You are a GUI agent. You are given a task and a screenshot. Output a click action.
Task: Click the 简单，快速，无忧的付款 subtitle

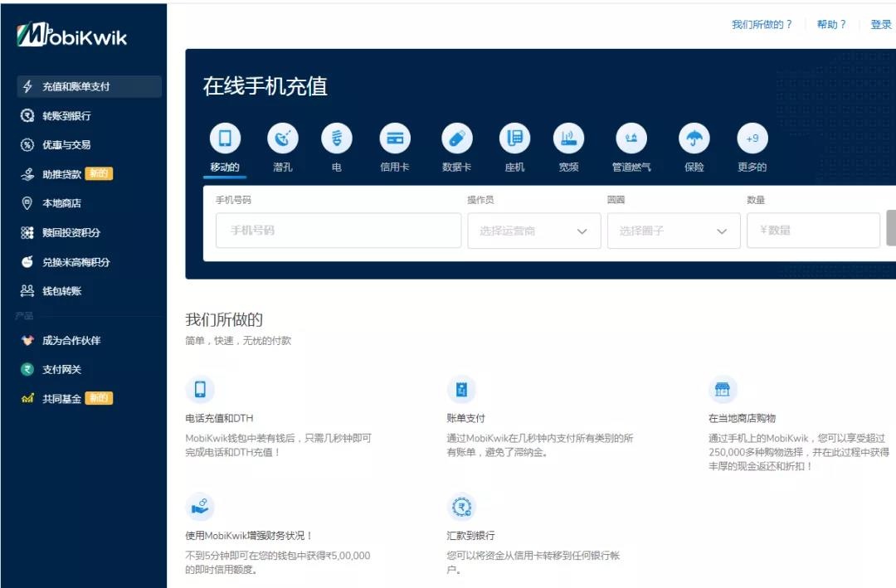click(238, 341)
